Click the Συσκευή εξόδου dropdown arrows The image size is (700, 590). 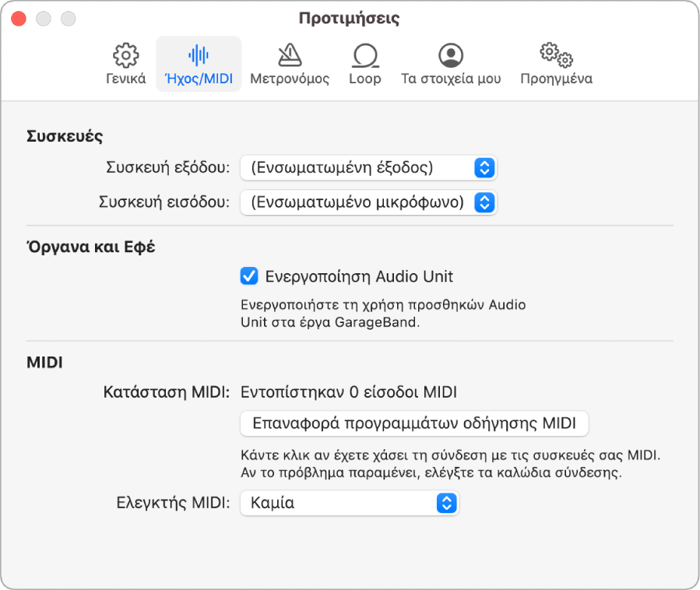484,167
